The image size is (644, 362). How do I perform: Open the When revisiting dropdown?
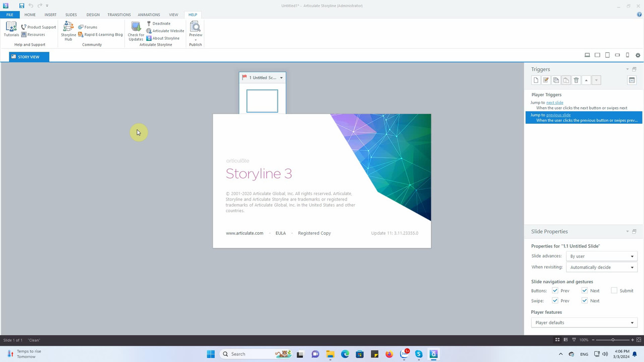point(602,267)
